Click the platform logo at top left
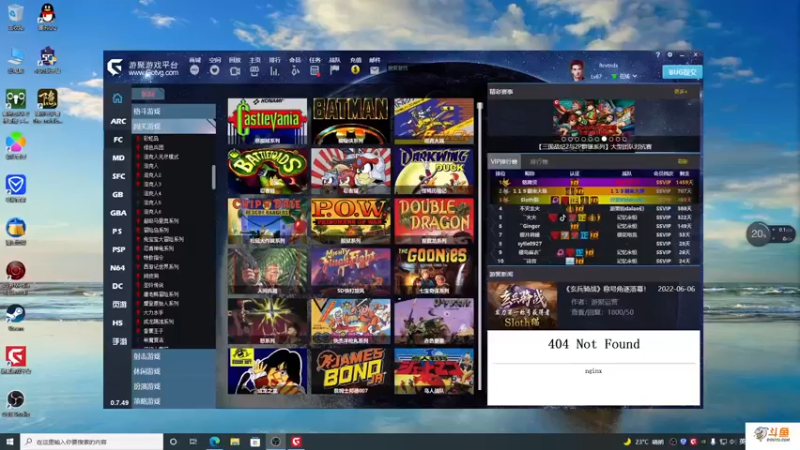This screenshot has height=450, width=800. click(115, 67)
